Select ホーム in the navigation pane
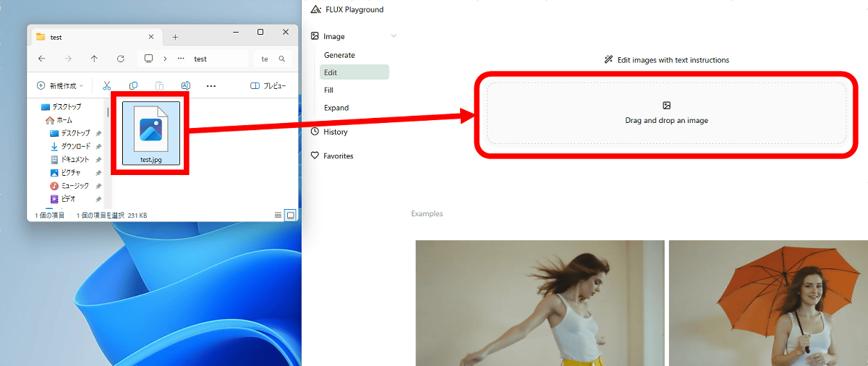The width and height of the screenshot is (868, 366). click(59, 120)
